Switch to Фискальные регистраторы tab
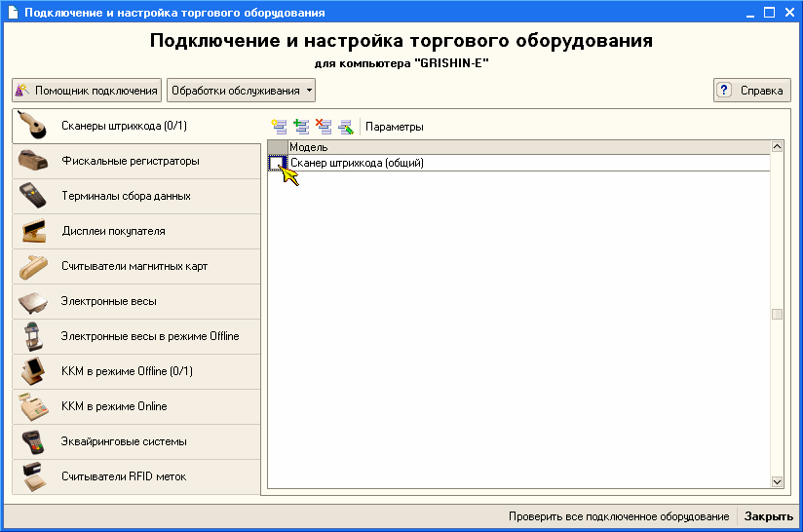 [x=136, y=162]
